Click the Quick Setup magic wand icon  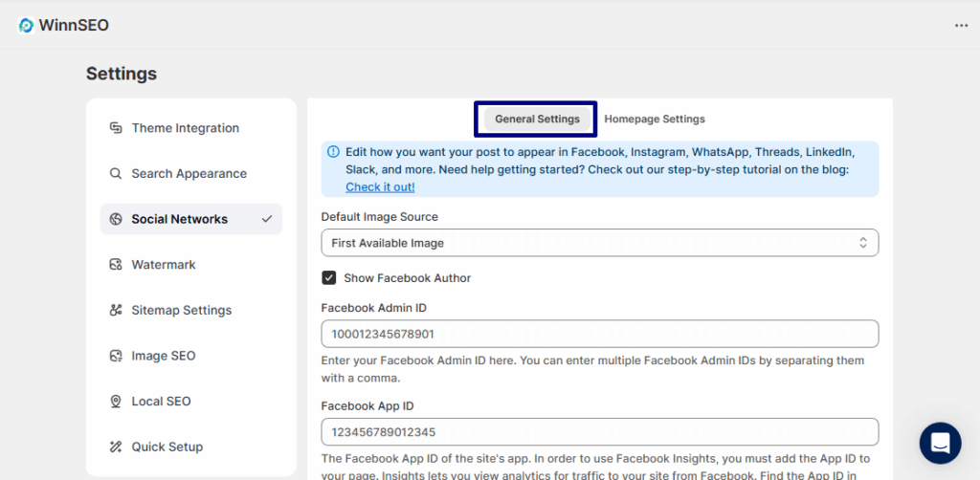(x=116, y=447)
